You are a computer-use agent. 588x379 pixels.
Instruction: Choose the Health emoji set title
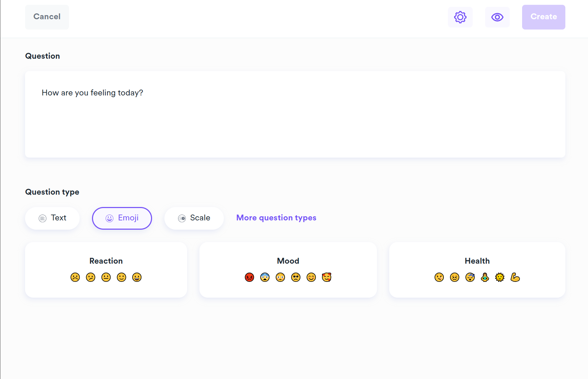click(477, 261)
